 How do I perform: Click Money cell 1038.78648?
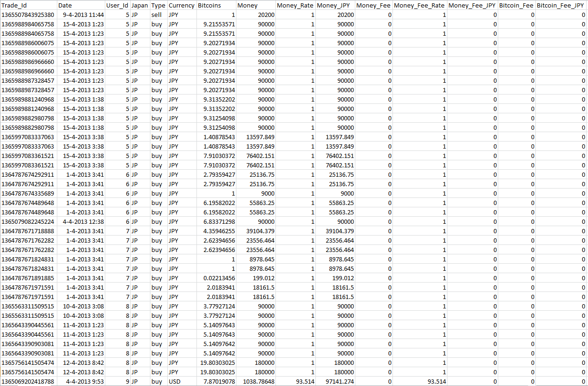pos(256,381)
